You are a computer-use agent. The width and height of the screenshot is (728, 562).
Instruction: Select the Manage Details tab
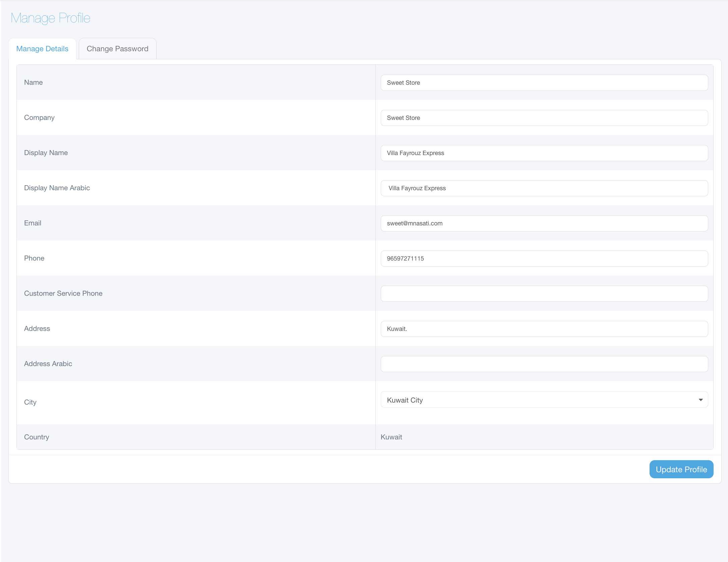pyautogui.click(x=42, y=49)
